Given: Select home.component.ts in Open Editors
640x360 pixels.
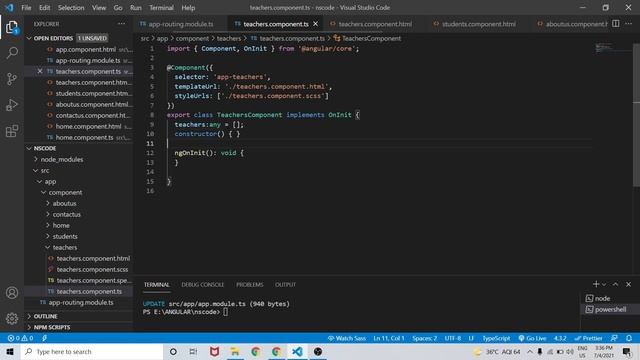Looking at the screenshot, I should (x=84, y=138).
